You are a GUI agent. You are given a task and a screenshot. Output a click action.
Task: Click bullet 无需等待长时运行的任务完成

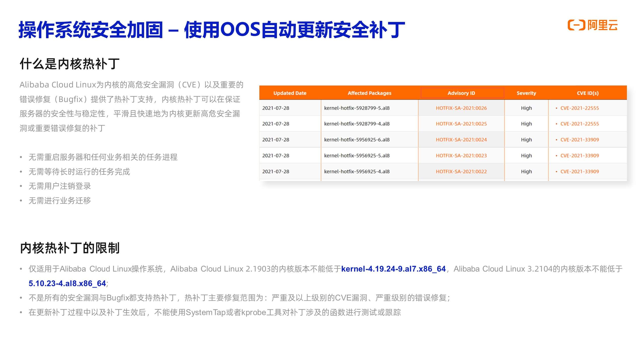coord(79,172)
